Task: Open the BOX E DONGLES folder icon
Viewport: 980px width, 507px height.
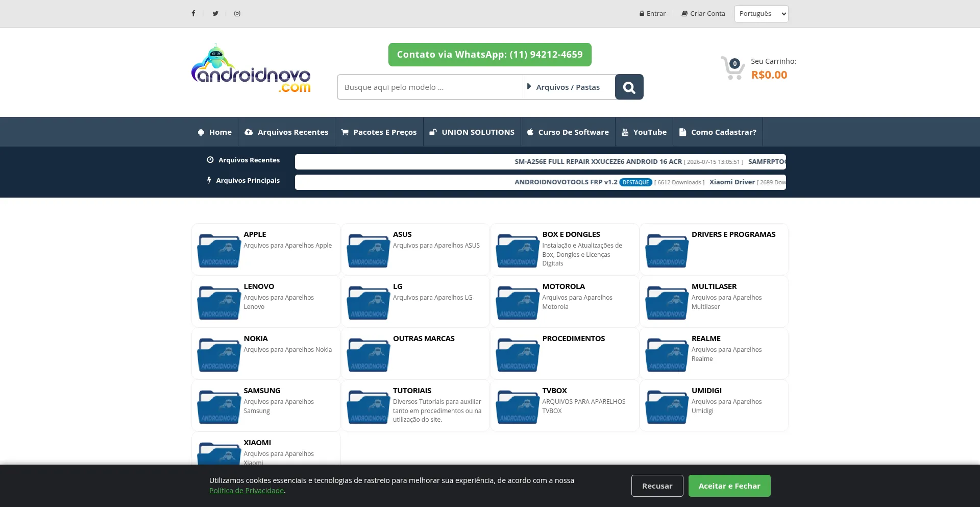Action: [518, 250]
